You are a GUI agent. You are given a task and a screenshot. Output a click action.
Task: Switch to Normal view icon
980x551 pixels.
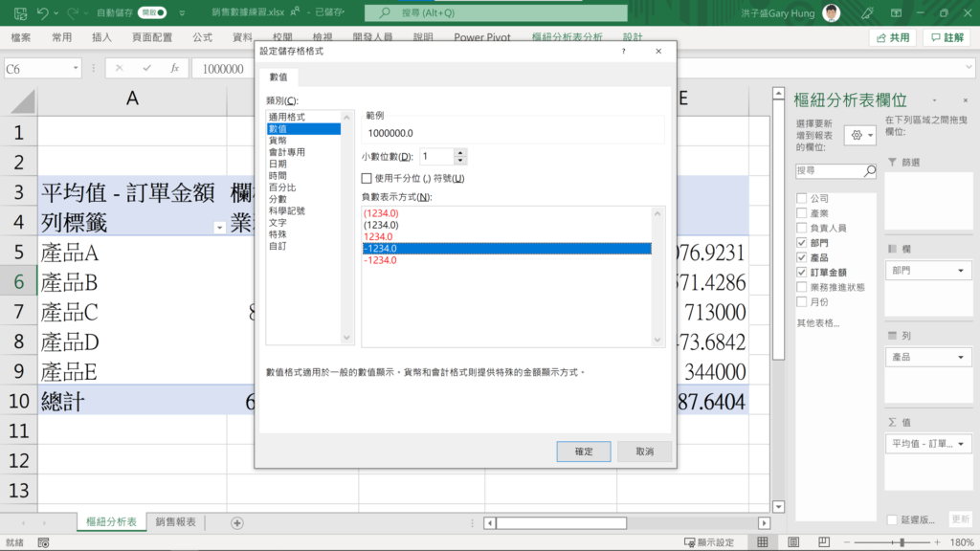pos(763,542)
